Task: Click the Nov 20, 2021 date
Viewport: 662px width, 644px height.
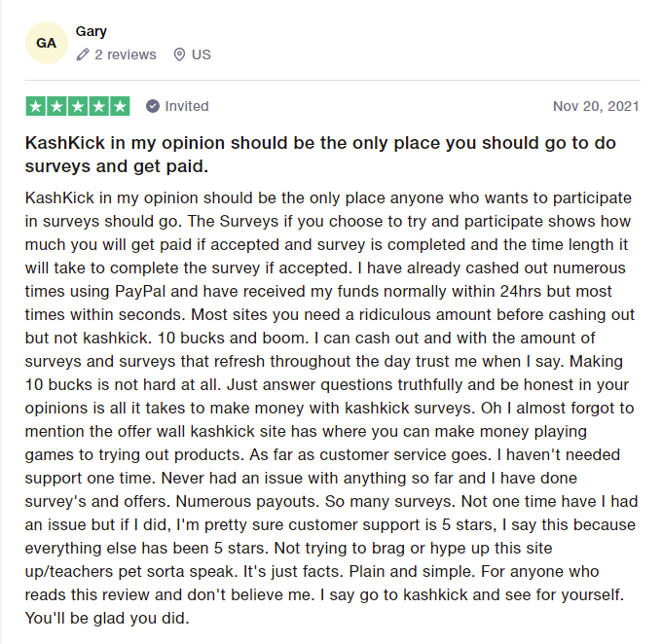Action: (596, 106)
